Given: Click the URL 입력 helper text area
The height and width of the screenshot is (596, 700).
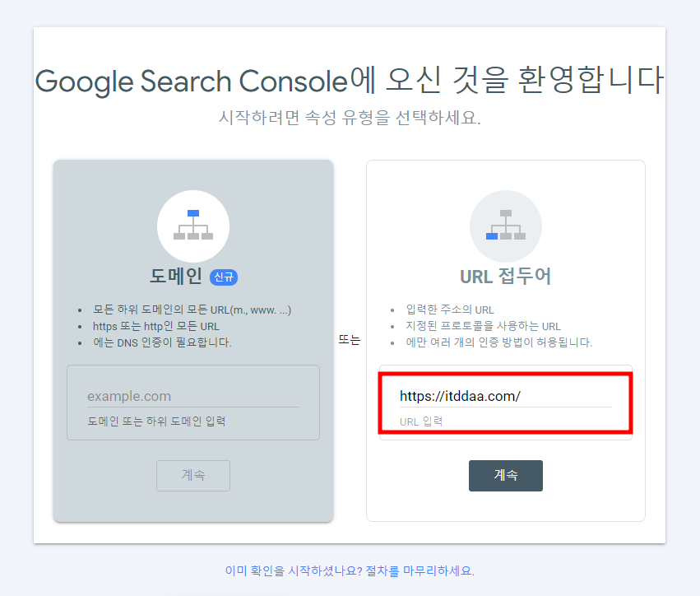Looking at the screenshot, I should point(420,421).
